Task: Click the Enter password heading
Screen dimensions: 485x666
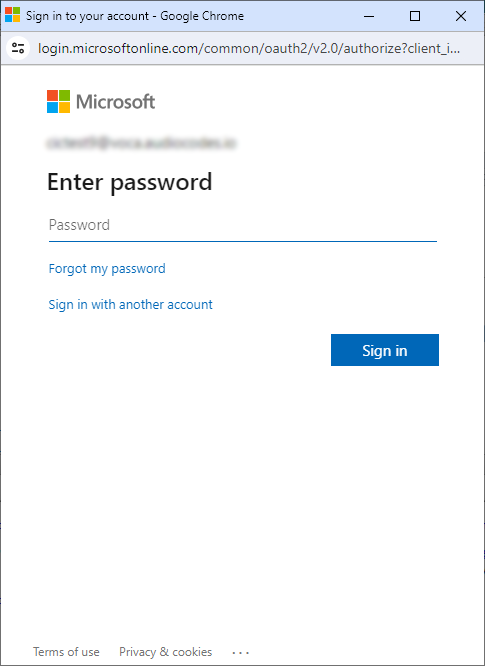Action: (x=130, y=182)
